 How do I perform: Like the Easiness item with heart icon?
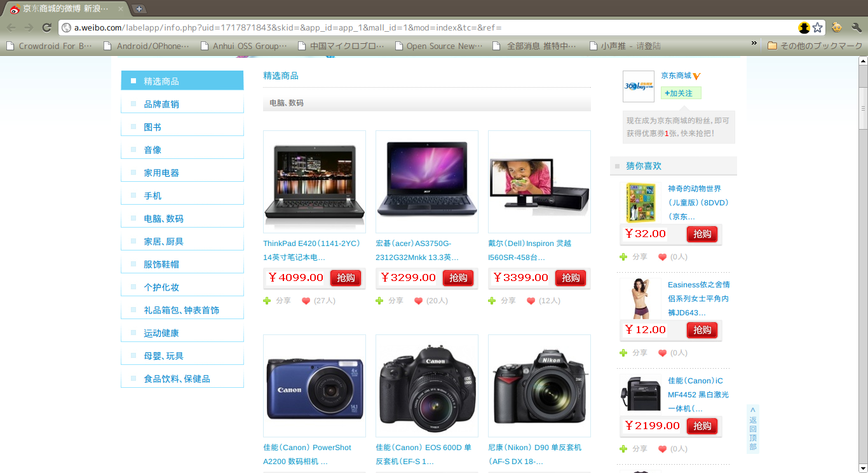[x=662, y=353]
